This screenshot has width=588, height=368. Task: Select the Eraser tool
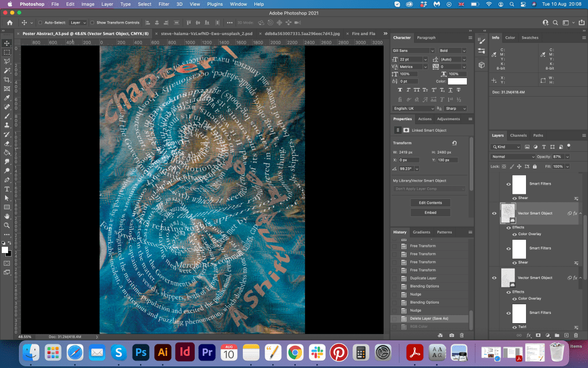click(7, 143)
